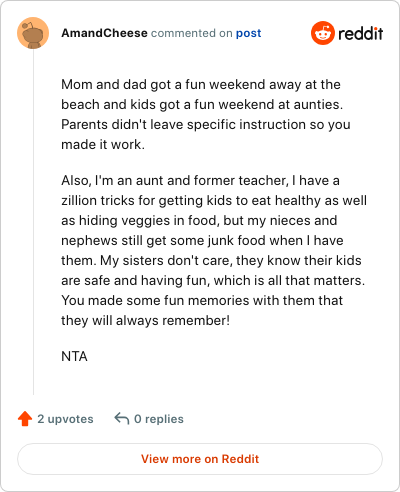The width and height of the screenshot is (400, 492).
Task: Click the line "made it work."
Action: (103, 145)
